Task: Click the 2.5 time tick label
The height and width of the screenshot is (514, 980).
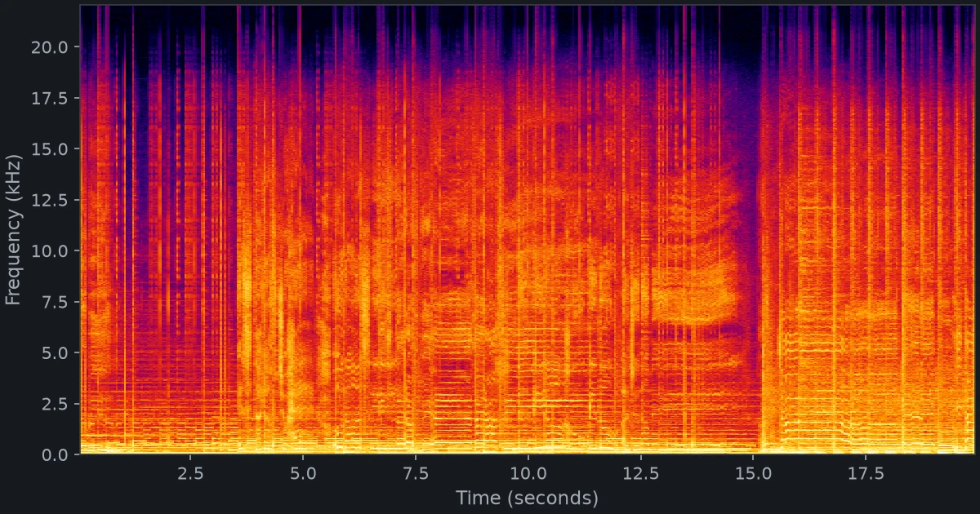Action: (x=190, y=473)
